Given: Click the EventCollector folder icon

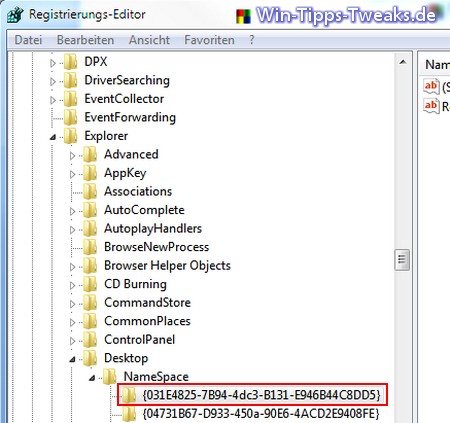Looking at the screenshot, I should click(x=70, y=99).
